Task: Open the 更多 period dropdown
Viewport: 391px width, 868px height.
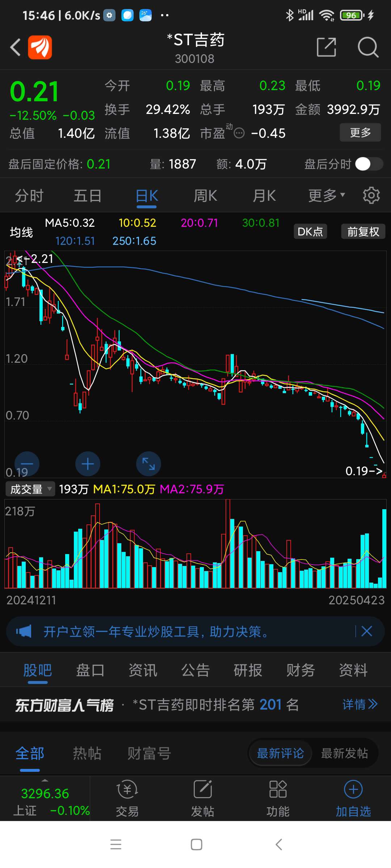Action: click(x=326, y=196)
